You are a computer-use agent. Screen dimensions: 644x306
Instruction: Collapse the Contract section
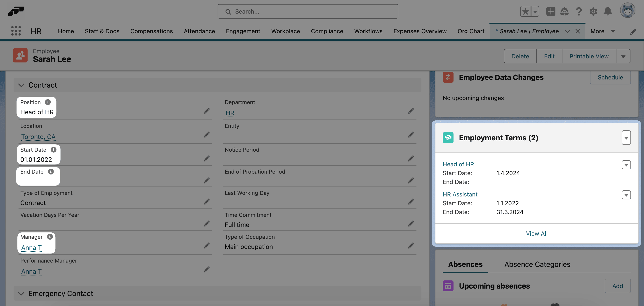[21, 85]
